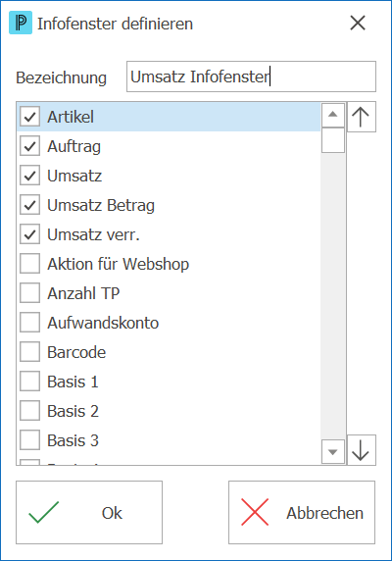Viewport: 392px width, 561px height.
Task: Click the application P logo icon
Action: (x=21, y=23)
